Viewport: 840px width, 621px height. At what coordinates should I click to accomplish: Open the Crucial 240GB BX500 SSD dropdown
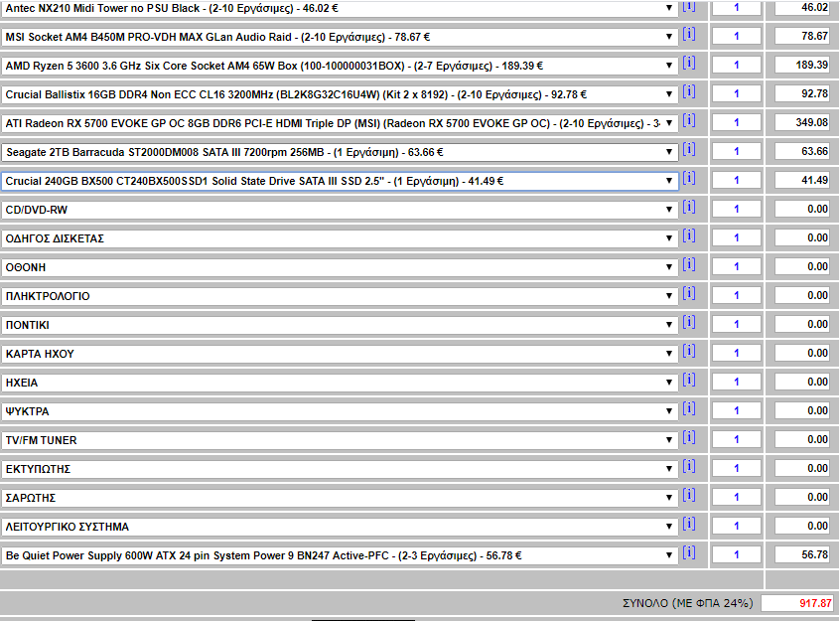tap(340, 181)
